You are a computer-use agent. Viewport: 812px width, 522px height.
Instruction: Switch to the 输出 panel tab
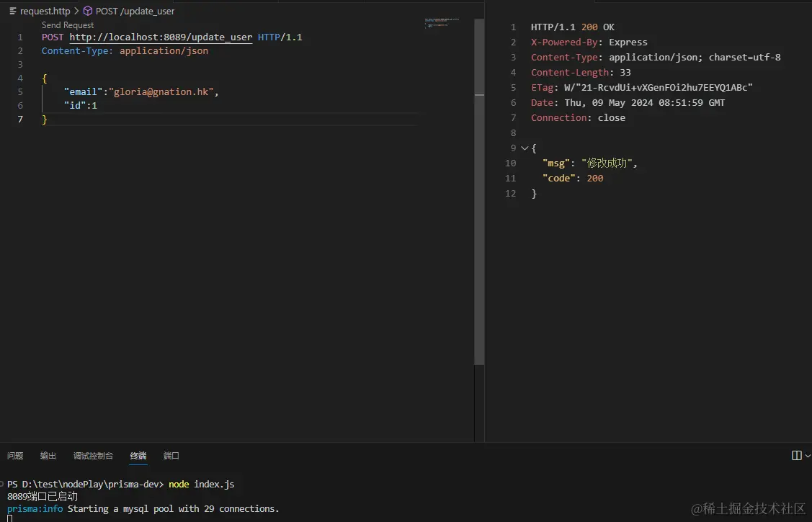click(48, 456)
